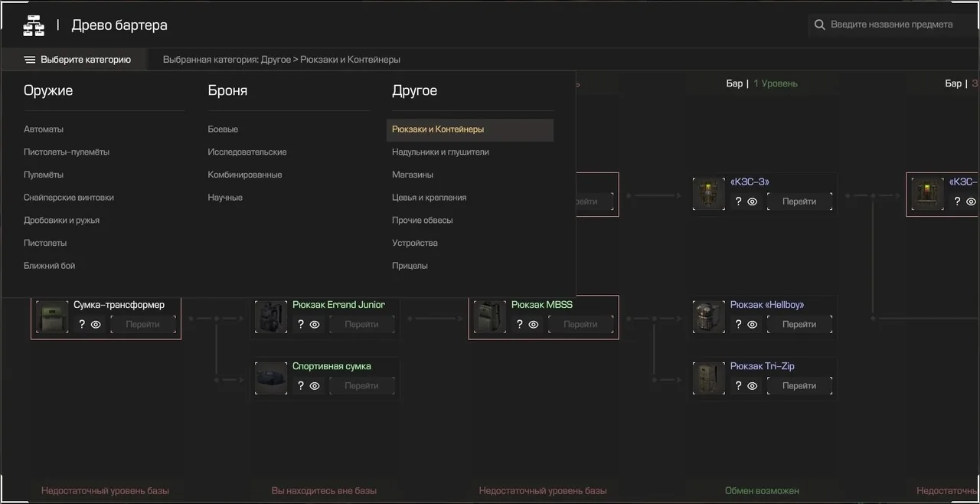Click question mark icon for Рюкзак «Hellboy»
Image resolution: width=980 pixels, height=504 pixels.
tap(738, 324)
